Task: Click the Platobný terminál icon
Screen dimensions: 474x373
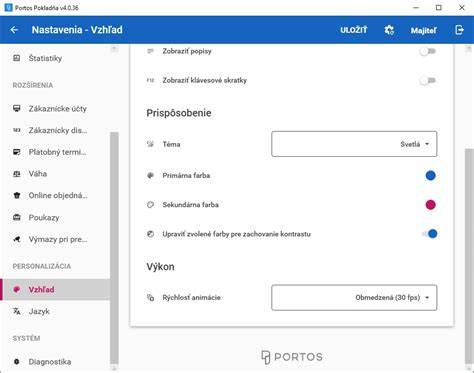Action: [x=17, y=152]
